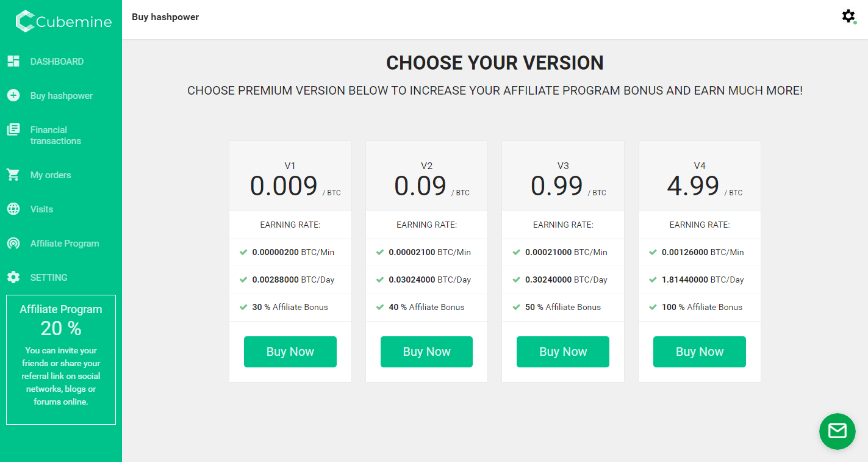
Task: Click the Affiliate Program 20% box
Action: pos(61,360)
